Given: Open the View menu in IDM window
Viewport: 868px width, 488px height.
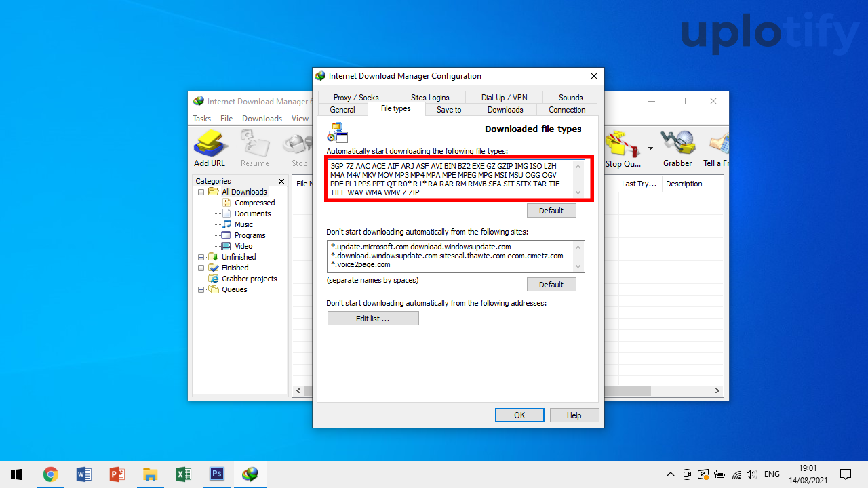Looking at the screenshot, I should click(300, 119).
